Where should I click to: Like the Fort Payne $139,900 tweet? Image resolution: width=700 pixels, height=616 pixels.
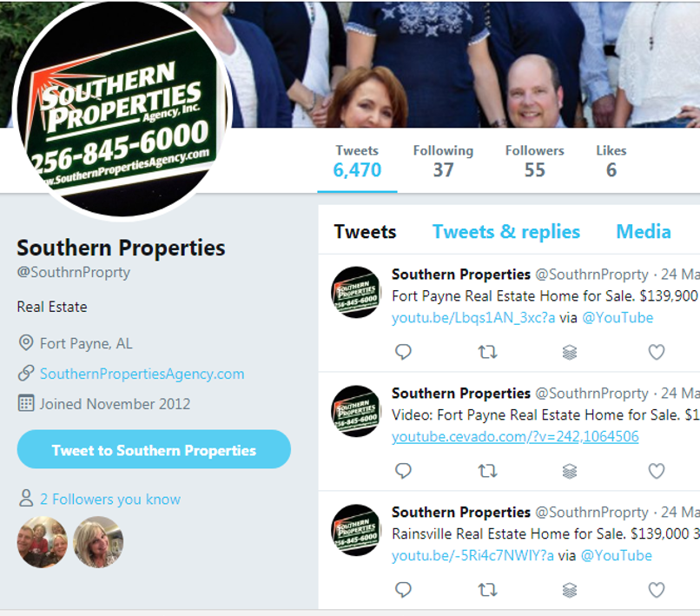point(657,352)
